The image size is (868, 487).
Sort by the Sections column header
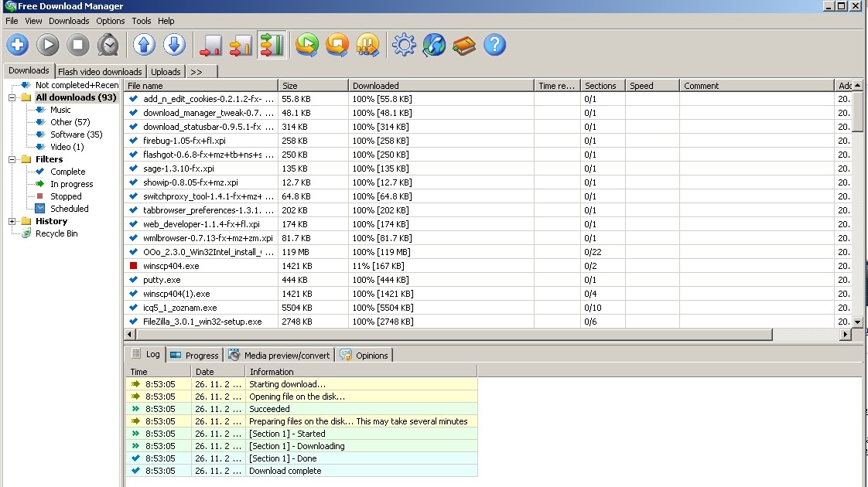click(x=603, y=86)
